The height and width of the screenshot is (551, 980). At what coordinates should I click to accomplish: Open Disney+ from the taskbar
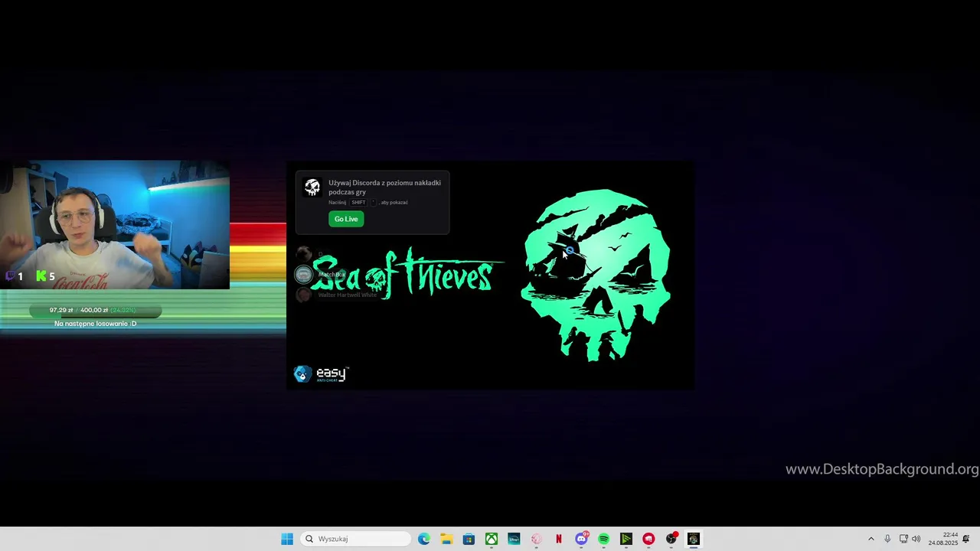(514, 539)
